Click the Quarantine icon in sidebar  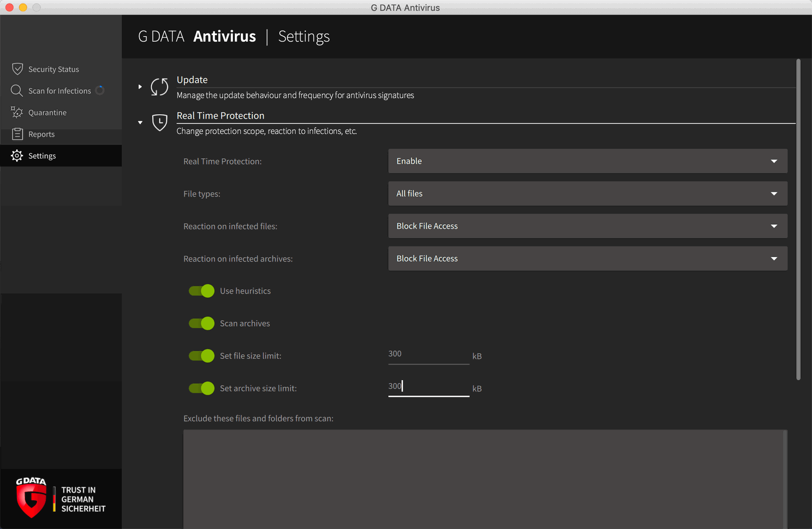tap(17, 112)
